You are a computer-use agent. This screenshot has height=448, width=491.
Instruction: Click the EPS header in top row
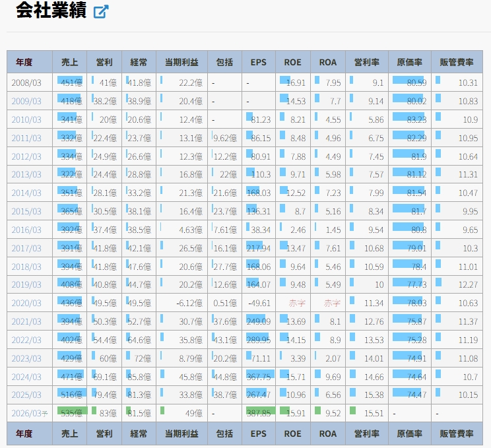[x=259, y=62]
